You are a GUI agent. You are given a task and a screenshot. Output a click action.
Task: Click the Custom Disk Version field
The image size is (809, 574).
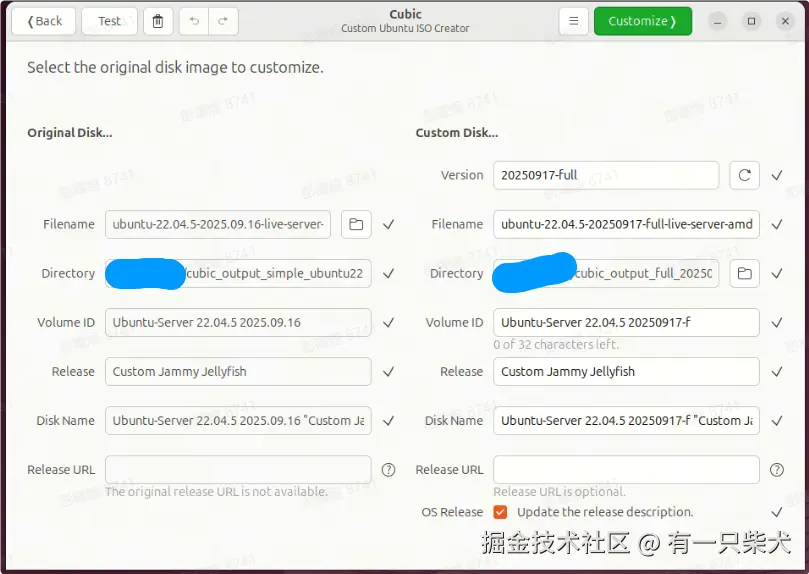click(x=606, y=175)
